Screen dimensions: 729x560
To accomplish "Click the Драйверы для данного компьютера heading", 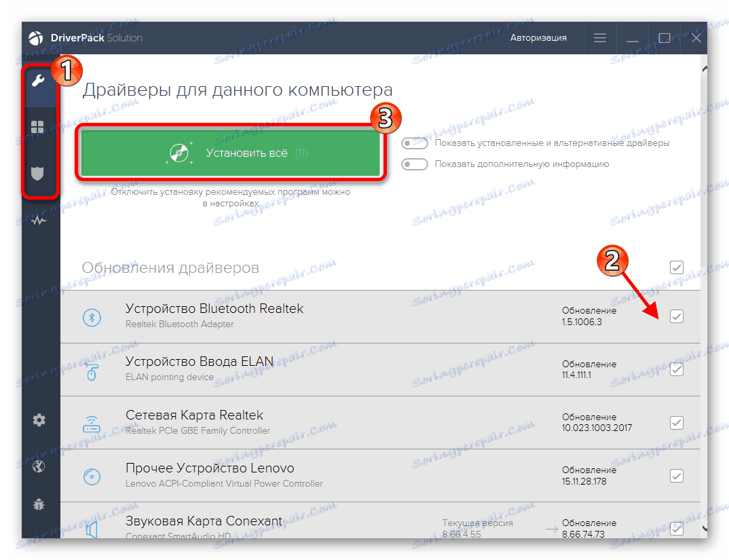I will pos(238,90).
